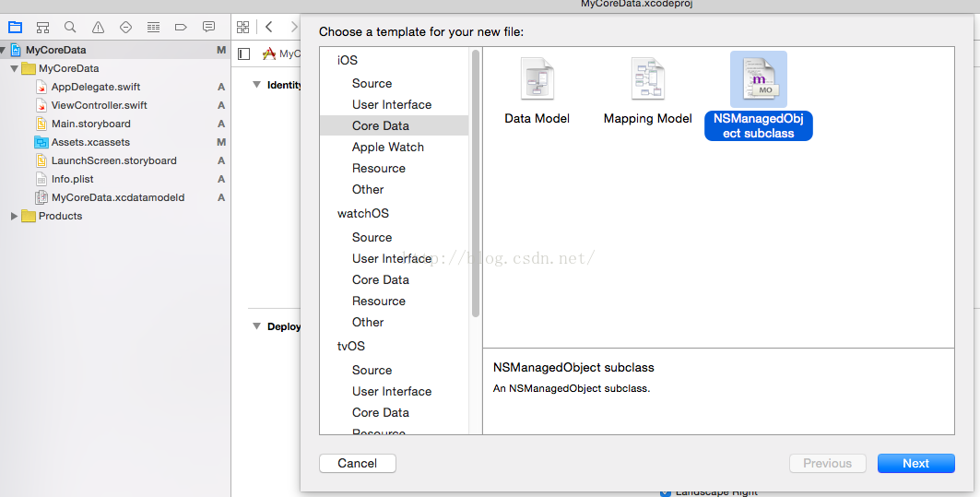This screenshot has width=980, height=497.
Task: Click the Mapping Model label
Action: click(x=647, y=118)
